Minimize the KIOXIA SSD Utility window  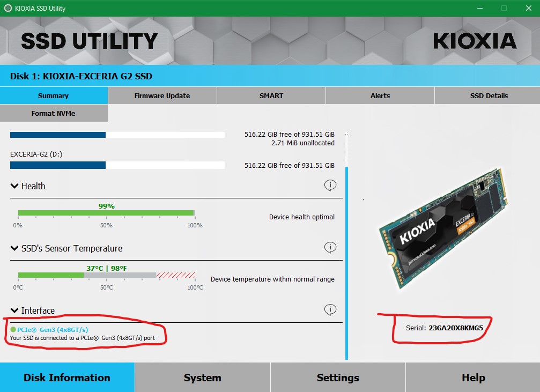pyautogui.click(x=480, y=8)
